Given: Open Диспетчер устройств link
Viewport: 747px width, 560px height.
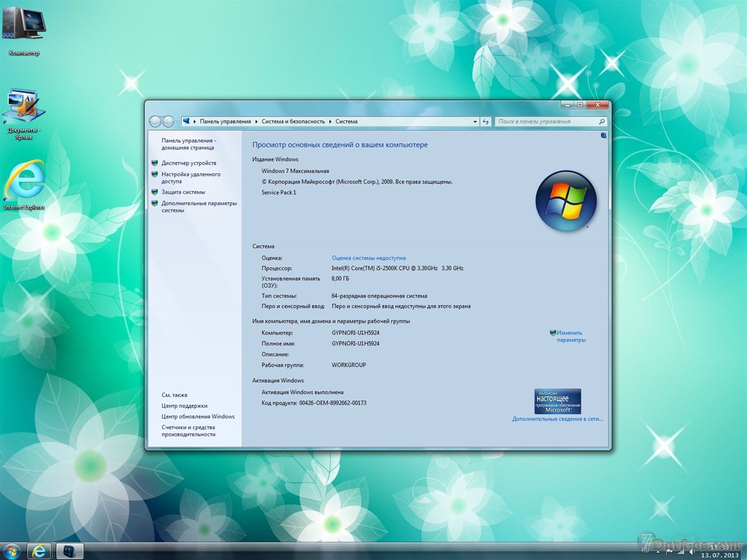Looking at the screenshot, I should 189,163.
